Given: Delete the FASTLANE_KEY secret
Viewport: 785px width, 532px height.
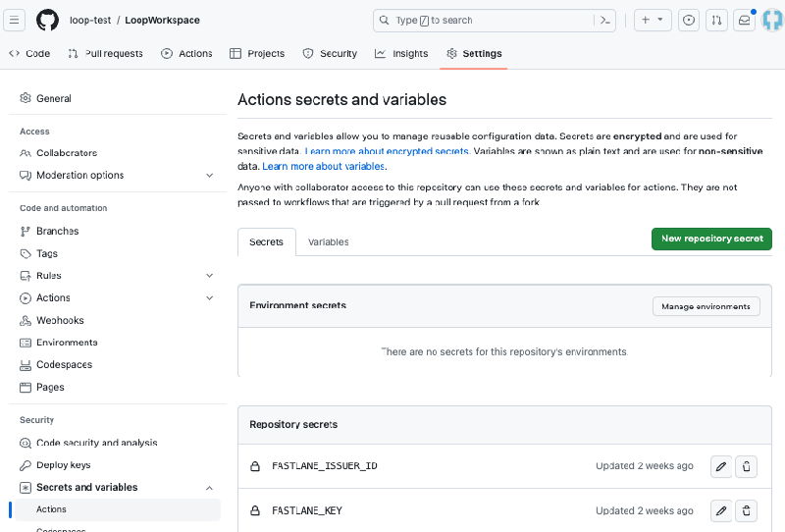Looking at the screenshot, I should 747,510.
